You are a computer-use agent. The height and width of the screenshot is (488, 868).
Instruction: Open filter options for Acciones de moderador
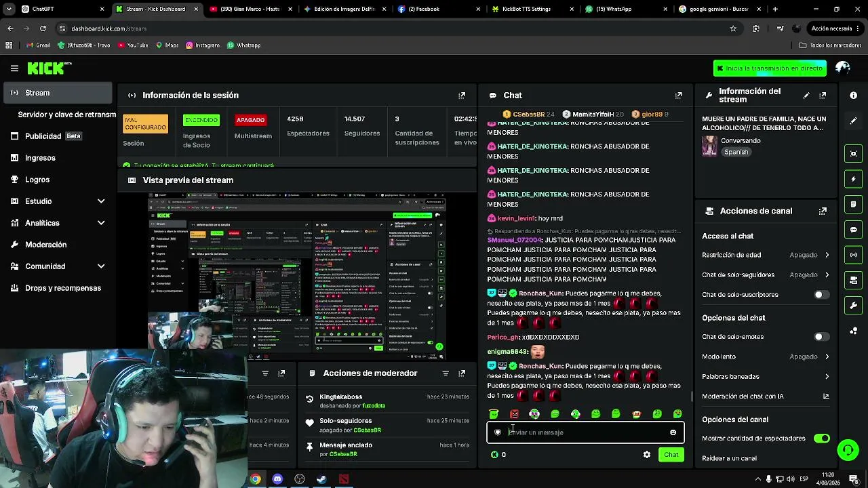click(446, 373)
